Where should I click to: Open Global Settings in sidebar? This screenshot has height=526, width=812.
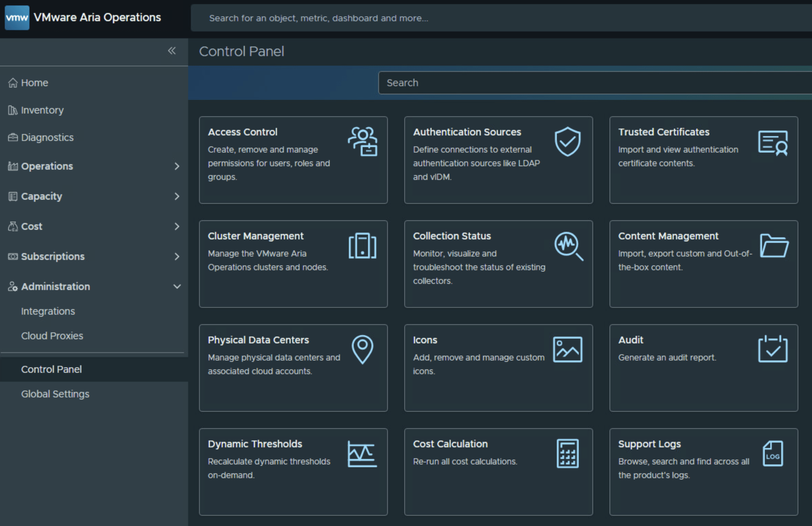55,394
